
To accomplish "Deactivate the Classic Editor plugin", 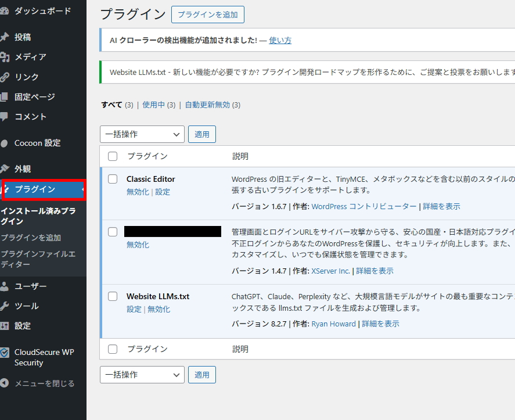I will click(x=138, y=192).
